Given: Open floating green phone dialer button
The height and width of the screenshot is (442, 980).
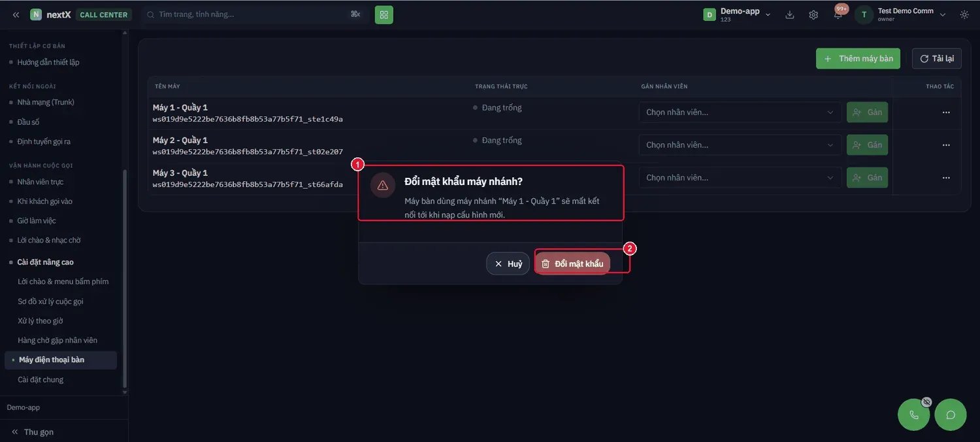Looking at the screenshot, I should (914, 415).
